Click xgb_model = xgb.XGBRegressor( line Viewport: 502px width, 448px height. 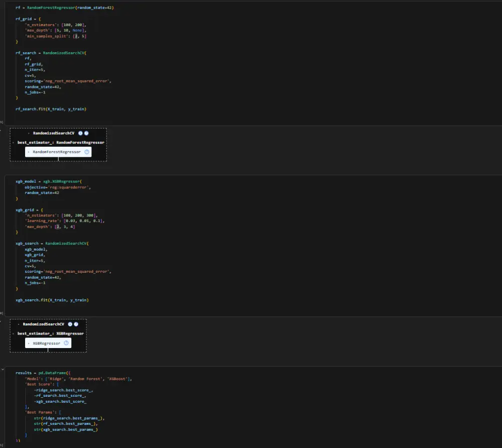(49, 182)
